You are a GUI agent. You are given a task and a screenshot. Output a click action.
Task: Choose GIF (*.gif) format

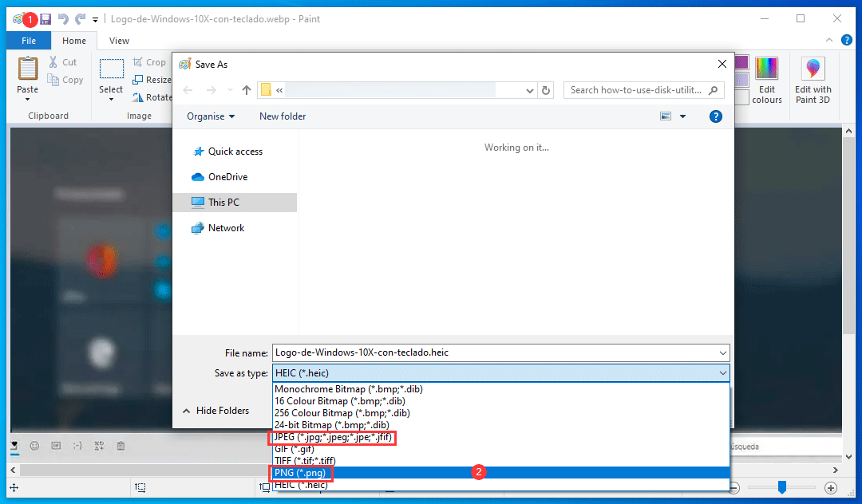click(x=500, y=449)
